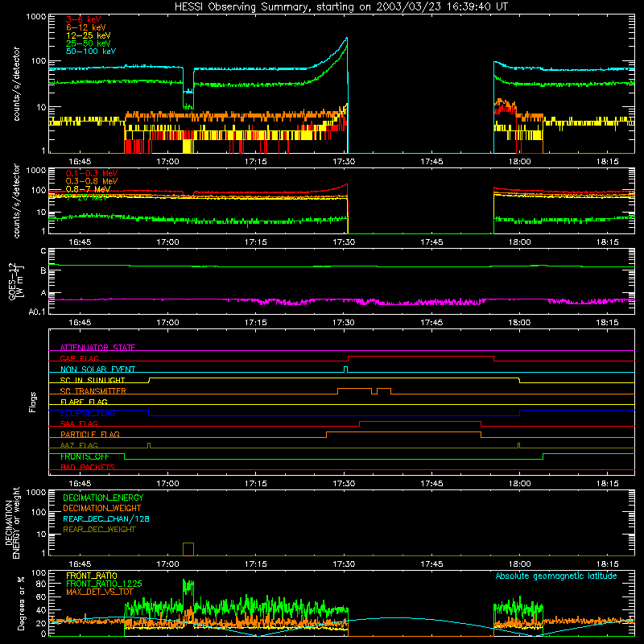644x644 pixels.
Task: Click the ATTENUATOR_STATE flag label
Action: (97, 348)
